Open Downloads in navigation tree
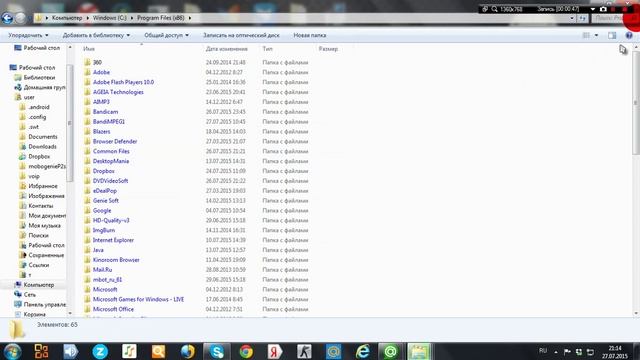The image size is (640, 360). (42, 147)
